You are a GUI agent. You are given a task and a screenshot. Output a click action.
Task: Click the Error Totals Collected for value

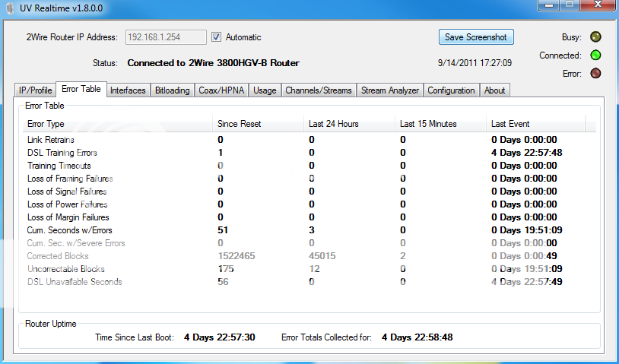click(417, 337)
